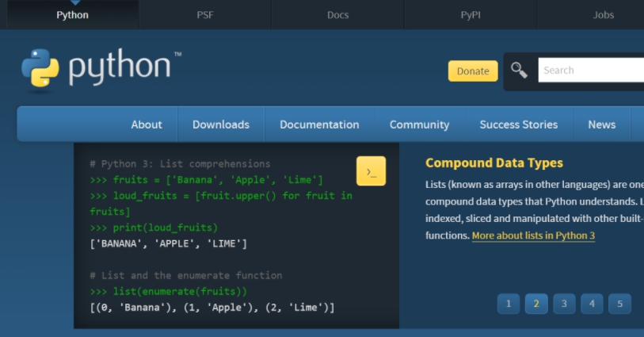Viewport: 644px width, 337px height.
Task: Open the PyPI top tab
Action: (471, 15)
